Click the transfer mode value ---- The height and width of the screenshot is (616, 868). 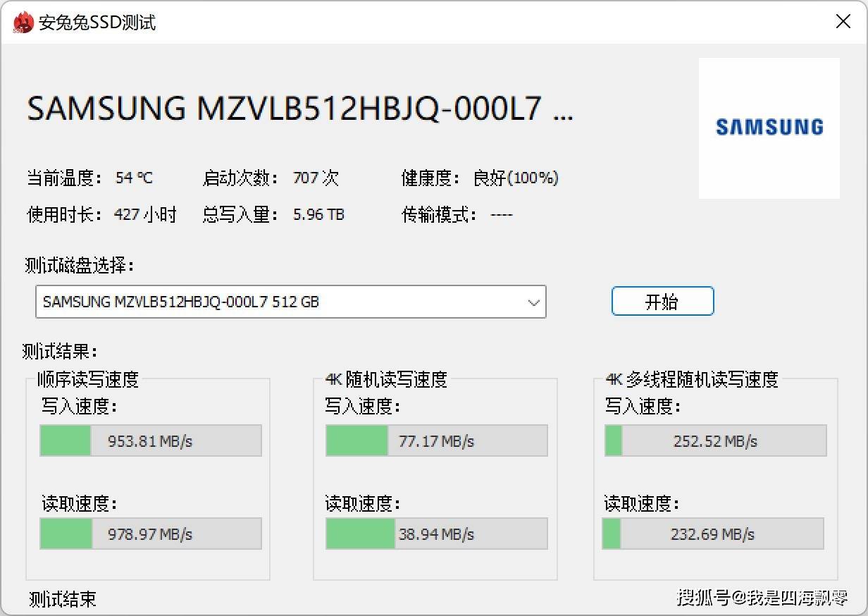502,214
